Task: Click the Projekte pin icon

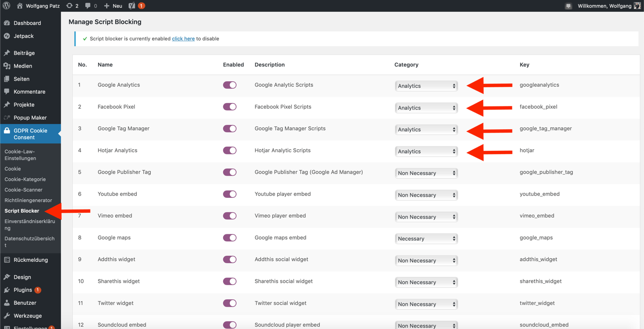Action: pos(7,105)
